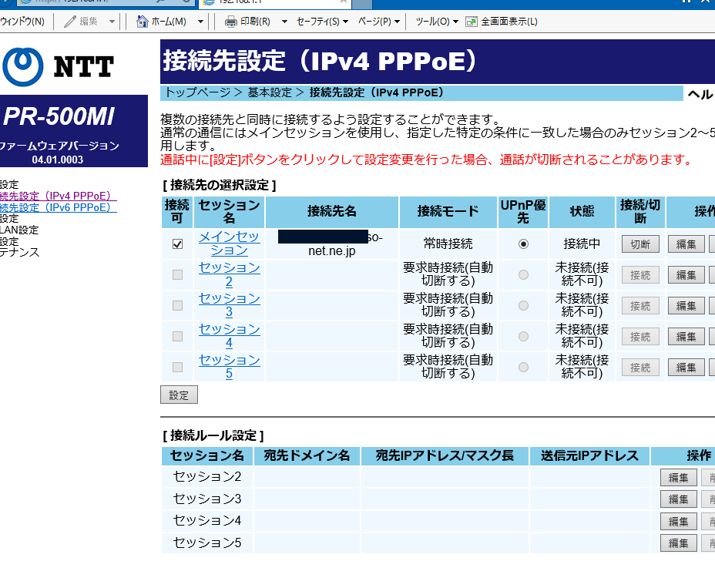Viewport: 715px width, 588px height.
Task: Open the Safety (セーフティ) dropdown menu
Action: (x=322, y=22)
